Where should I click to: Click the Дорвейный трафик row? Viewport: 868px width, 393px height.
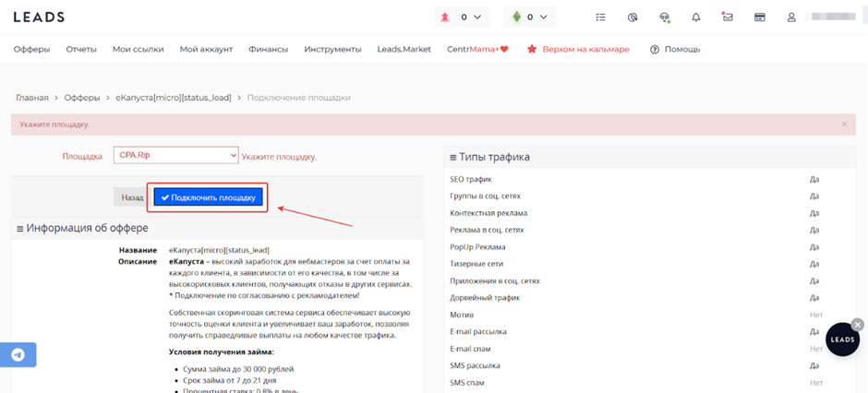pyautogui.click(x=650, y=298)
